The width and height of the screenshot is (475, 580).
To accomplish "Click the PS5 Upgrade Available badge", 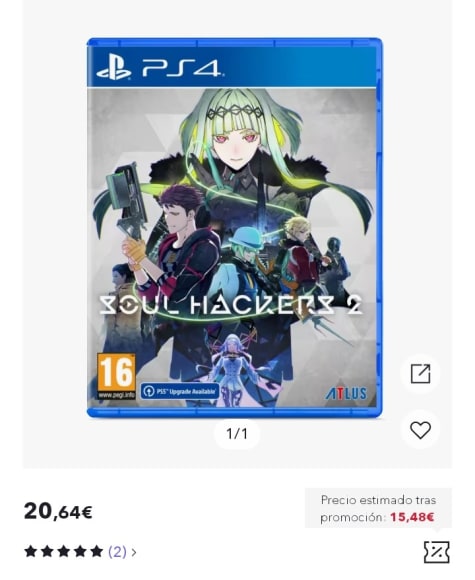I will 180,391.
